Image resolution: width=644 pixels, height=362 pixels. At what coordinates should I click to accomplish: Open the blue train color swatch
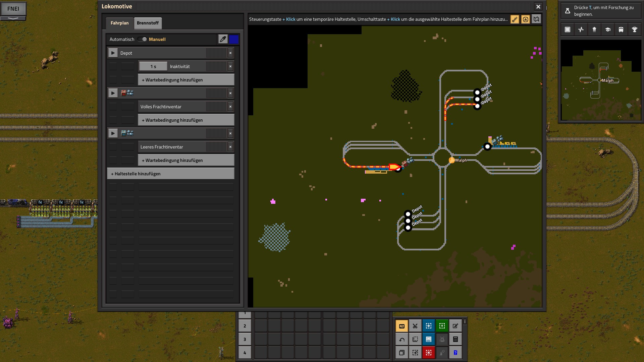click(x=234, y=39)
